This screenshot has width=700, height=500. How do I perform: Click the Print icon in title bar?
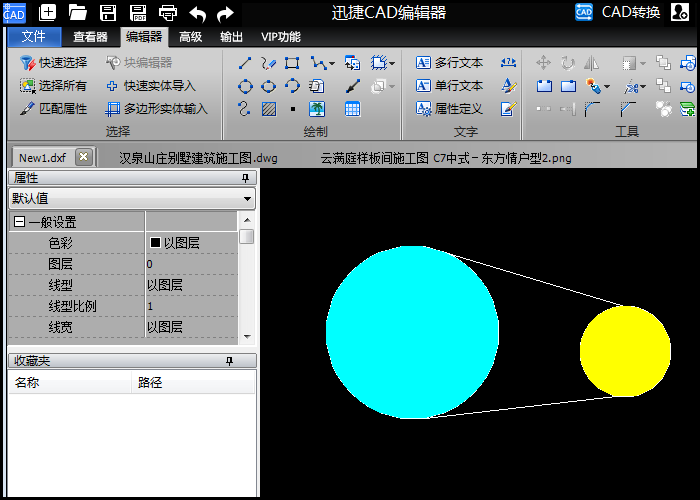168,13
